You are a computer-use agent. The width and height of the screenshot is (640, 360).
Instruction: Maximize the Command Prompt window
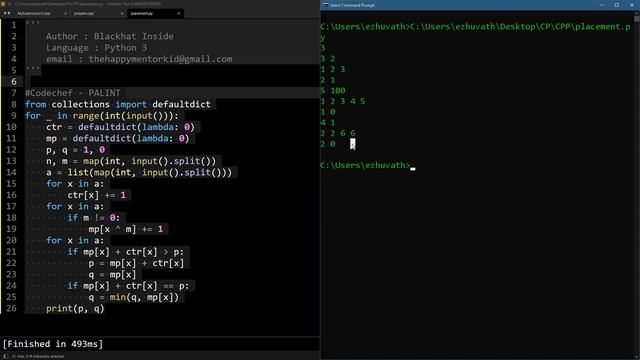617,5
